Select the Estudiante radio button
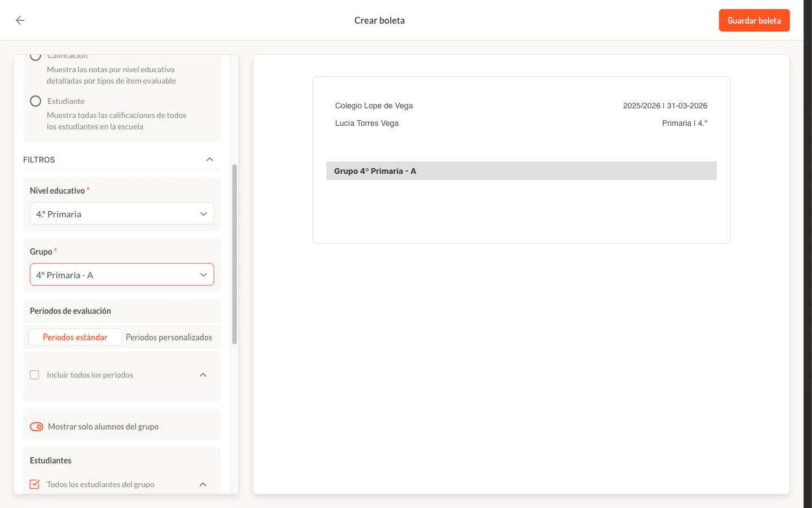The image size is (812, 508). [36, 101]
